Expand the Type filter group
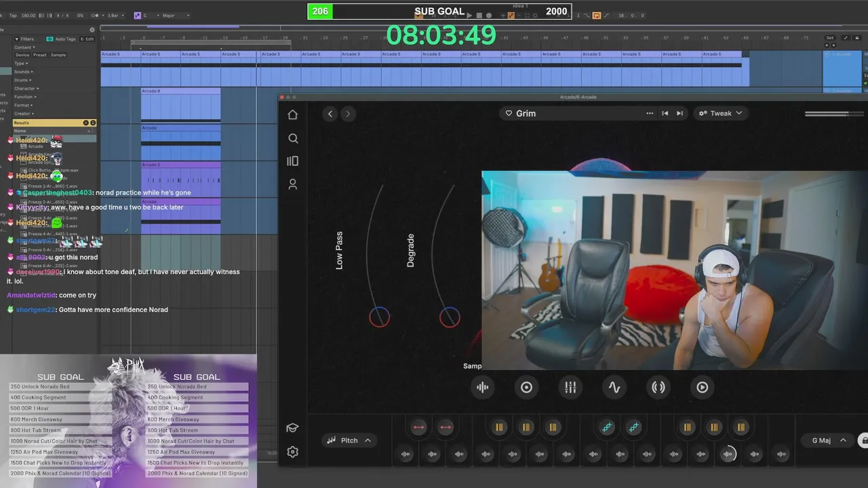 coord(21,63)
